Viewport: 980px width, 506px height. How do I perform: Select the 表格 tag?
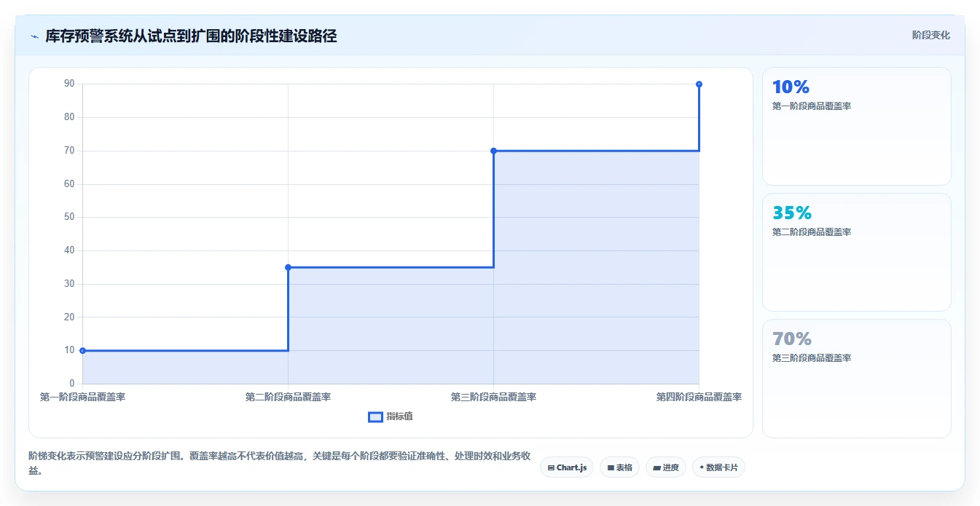tap(619, 467)
